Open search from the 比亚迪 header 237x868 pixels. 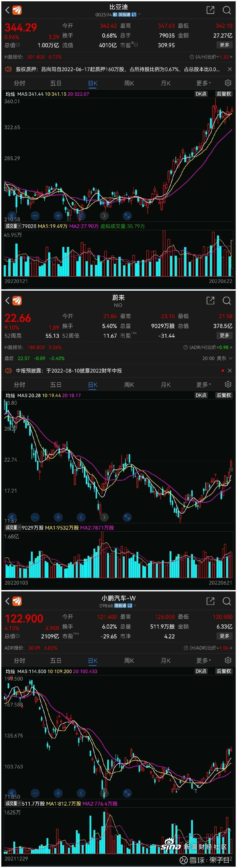227,10
